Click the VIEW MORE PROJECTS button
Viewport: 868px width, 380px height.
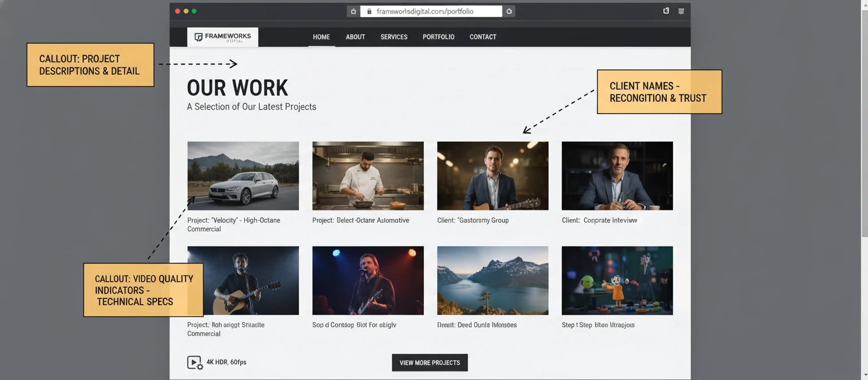pyautogui.click(x=429, y=362)
